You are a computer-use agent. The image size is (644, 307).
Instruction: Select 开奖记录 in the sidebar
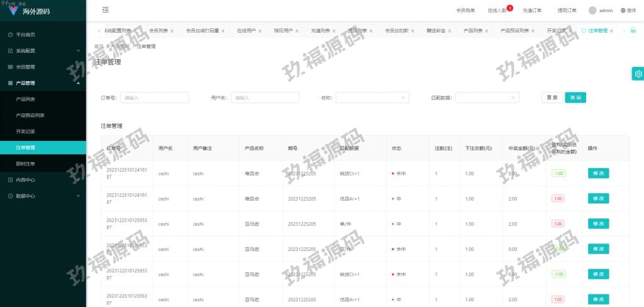pyautogui.click(x=26, y=131)
